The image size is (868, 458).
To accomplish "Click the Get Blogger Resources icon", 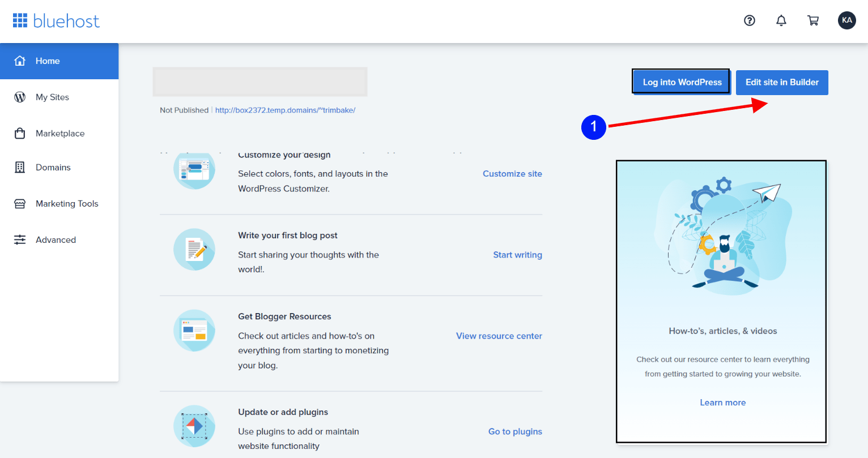I will (x=194, y=330).
